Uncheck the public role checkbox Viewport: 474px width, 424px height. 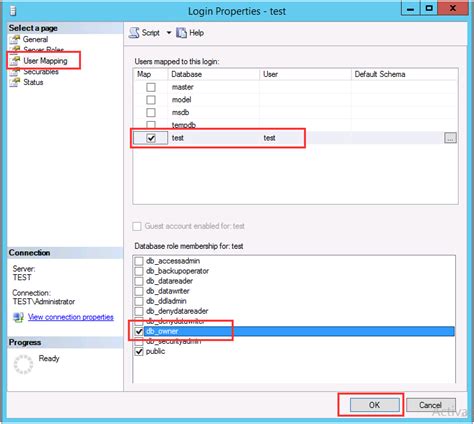point(139,351)
